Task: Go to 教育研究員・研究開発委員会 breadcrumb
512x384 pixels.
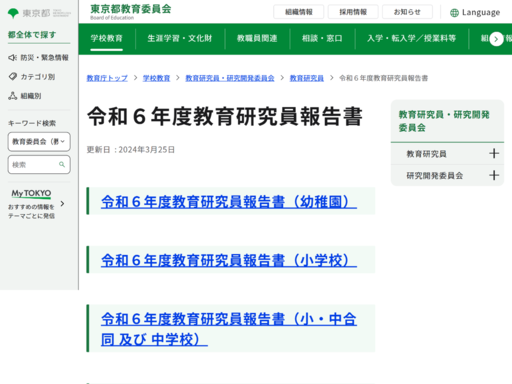Action: 230,78
